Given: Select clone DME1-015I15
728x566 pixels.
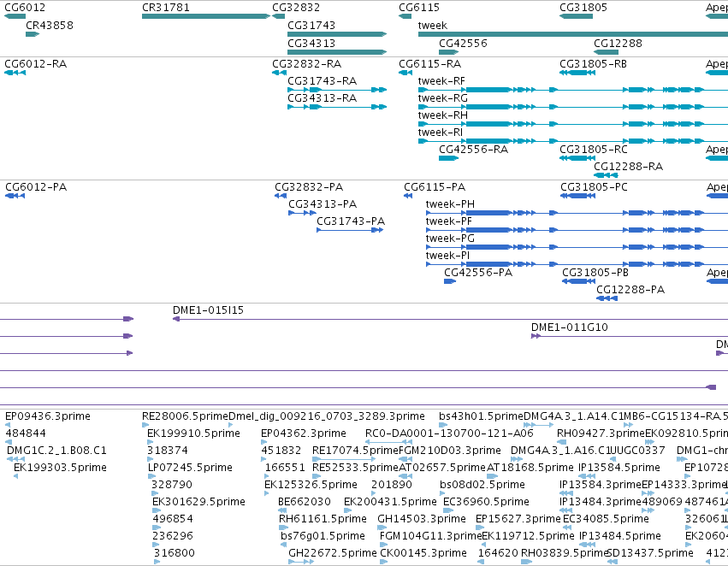Looking at the screenshot, I should coord(208,310).
